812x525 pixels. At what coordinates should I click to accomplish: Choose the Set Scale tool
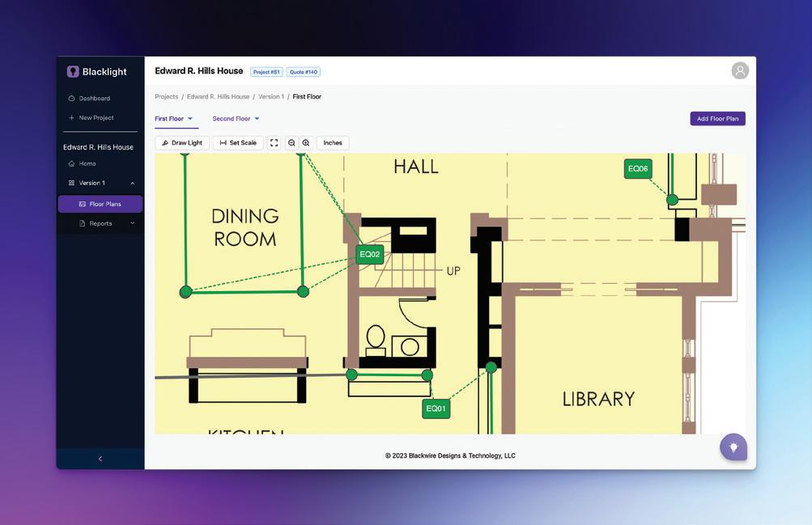point(238,142)
